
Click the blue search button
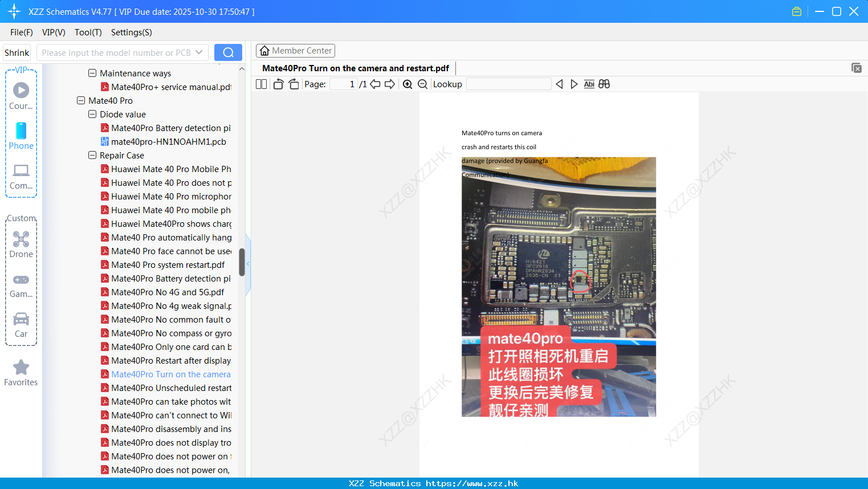tap(228, 52)
